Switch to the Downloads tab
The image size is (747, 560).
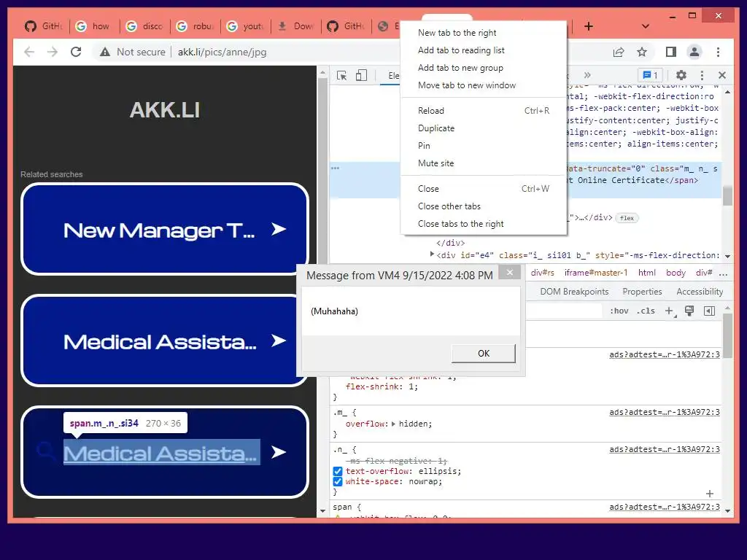(x=295, y=26)
